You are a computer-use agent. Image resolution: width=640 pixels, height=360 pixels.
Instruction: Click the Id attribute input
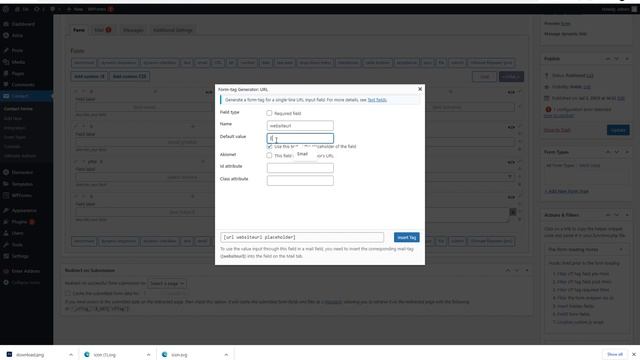(x=300, y=168)
